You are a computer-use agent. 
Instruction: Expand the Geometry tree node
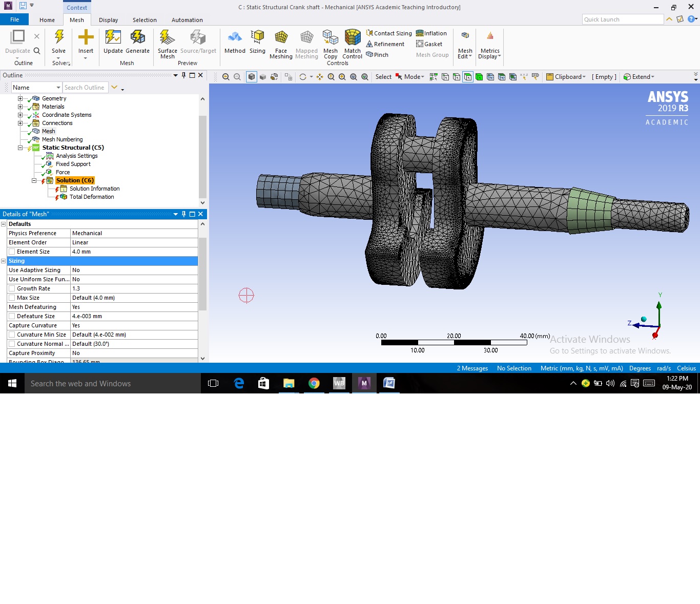20,98
